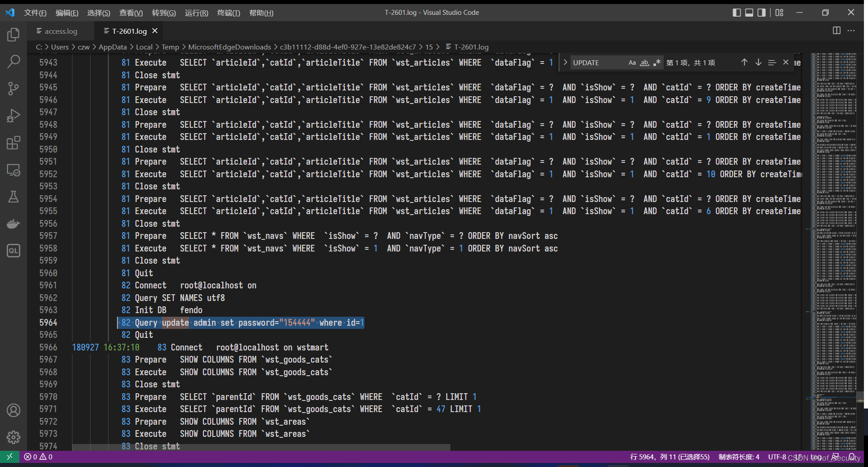Image resolution: width=868 pixels, height=467 pixels.
Task: Click line number 5966 in gutter
Action: pos(48,347)
